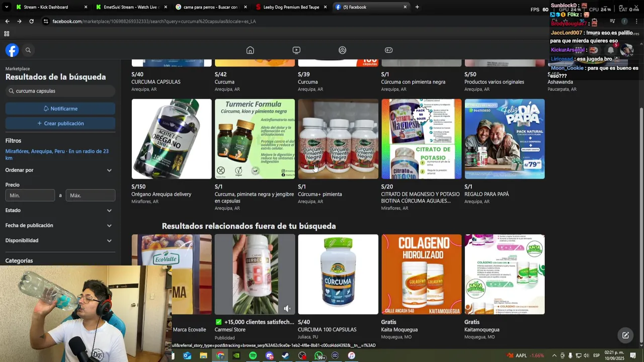This screenshot has height=362, width=644.
Task: Open the Facebook search magnifier icon
Action: (x=28, y=50)
